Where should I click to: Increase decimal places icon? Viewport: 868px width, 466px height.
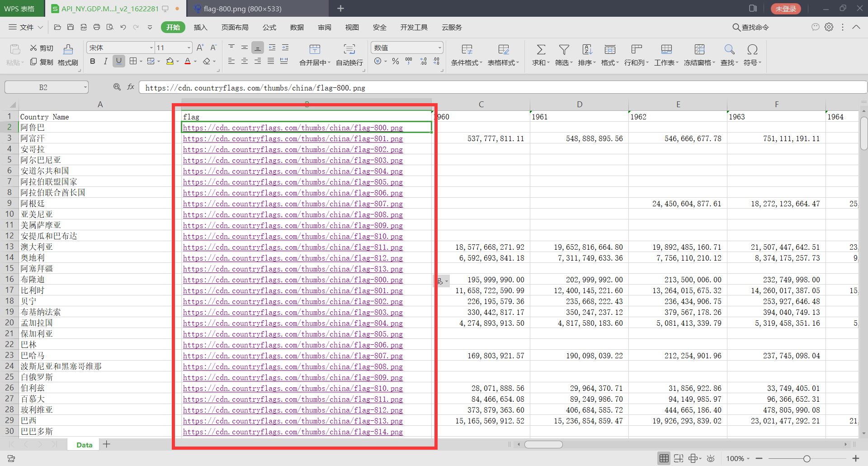point(424,61)
